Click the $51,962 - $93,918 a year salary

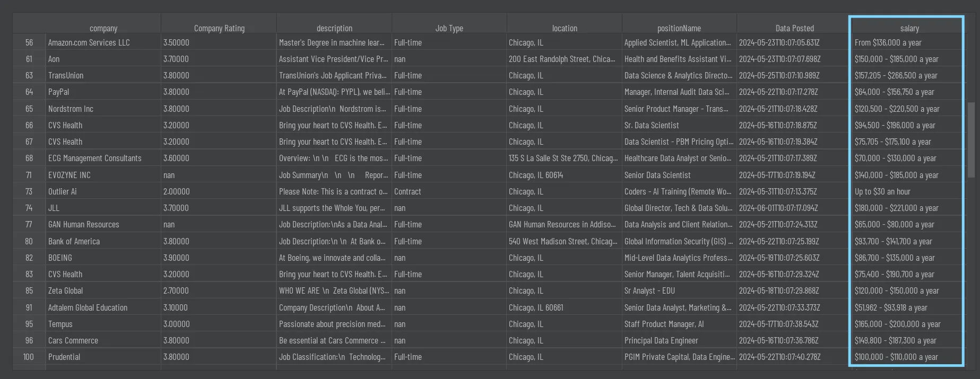[909, 307]
